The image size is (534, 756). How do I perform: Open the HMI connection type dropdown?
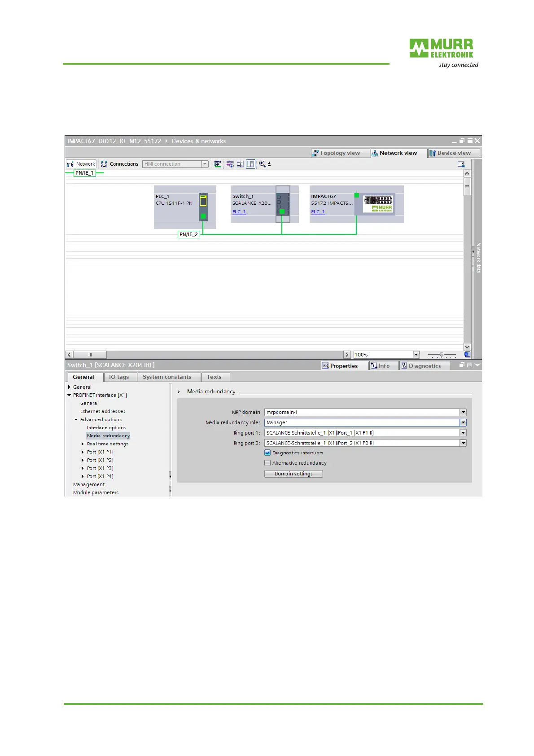click(205, 164)
